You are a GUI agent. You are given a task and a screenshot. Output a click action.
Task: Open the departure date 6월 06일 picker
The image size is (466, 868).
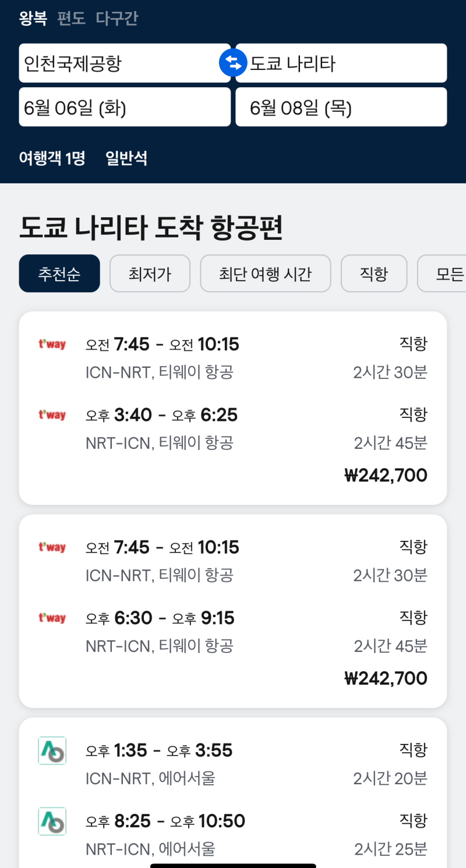click(x=125, y=107)
